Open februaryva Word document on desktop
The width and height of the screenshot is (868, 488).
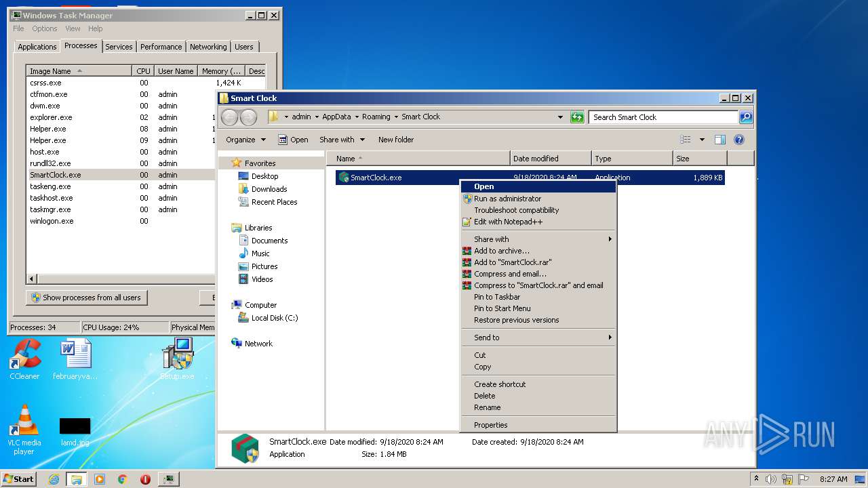tap(75, 359)
